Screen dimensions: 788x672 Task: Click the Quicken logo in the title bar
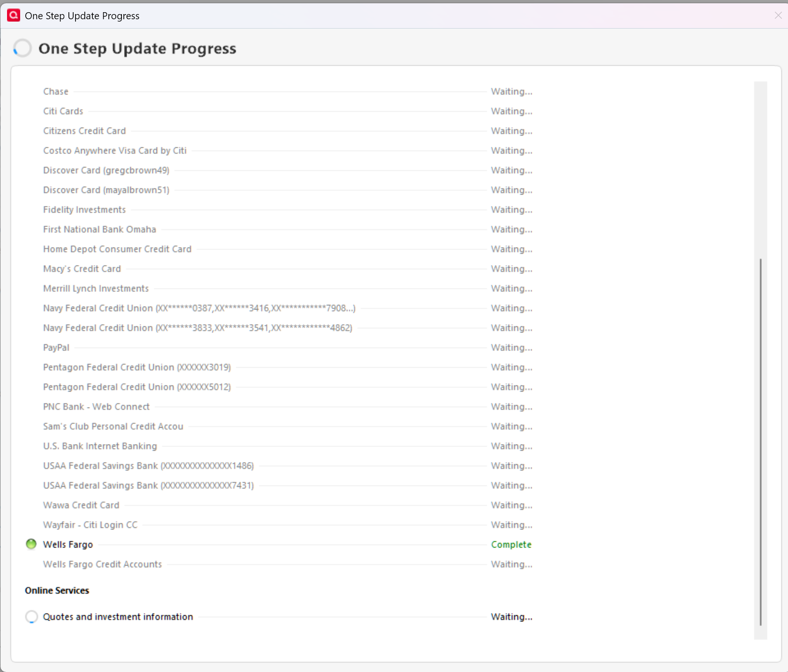tap(14, 15)
